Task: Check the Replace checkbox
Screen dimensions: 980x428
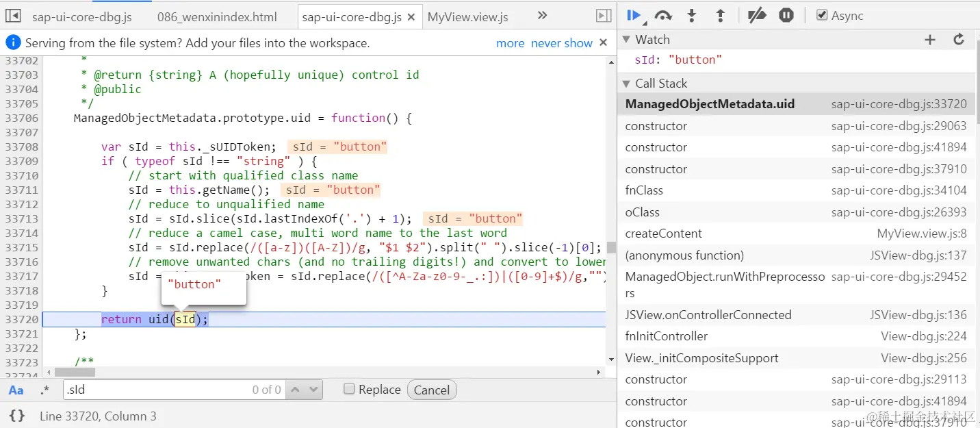Action: [x=349, y=389]
